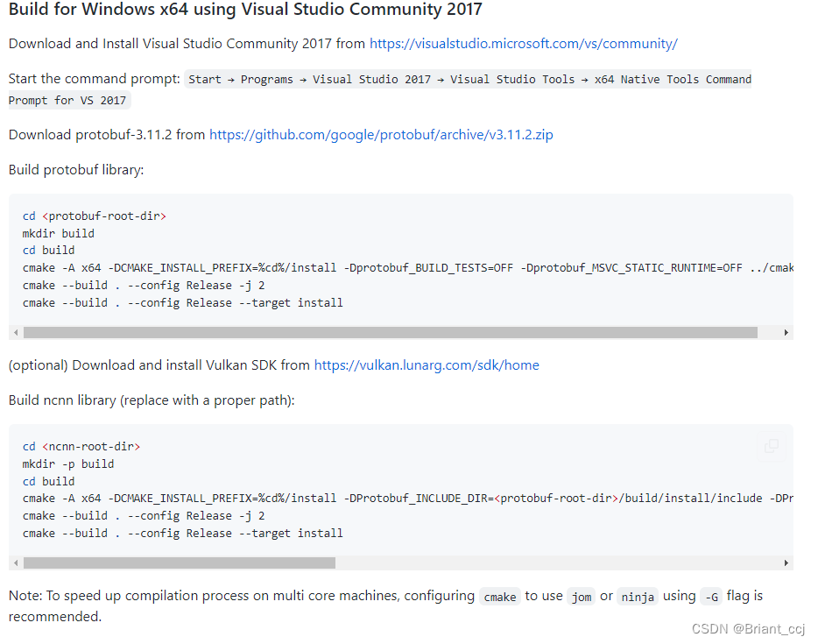Click the ncnn code block's left scroll arrow

[16, 563]
